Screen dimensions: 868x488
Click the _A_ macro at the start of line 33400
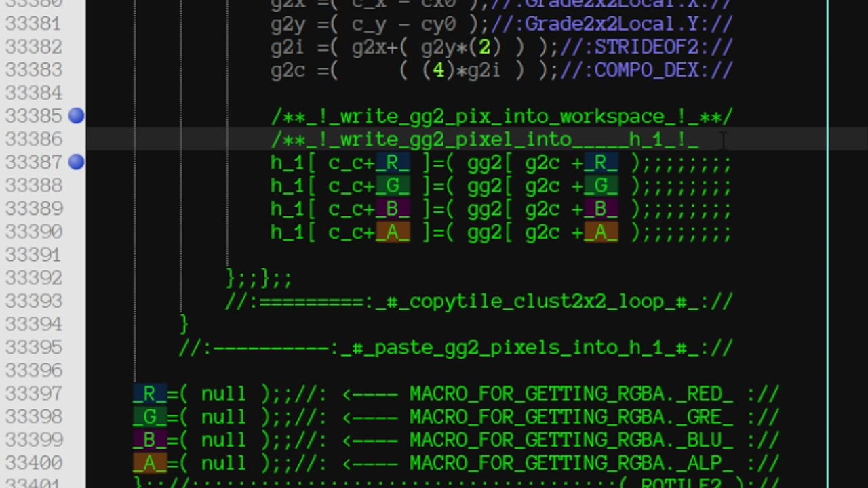tap(149, 463)
